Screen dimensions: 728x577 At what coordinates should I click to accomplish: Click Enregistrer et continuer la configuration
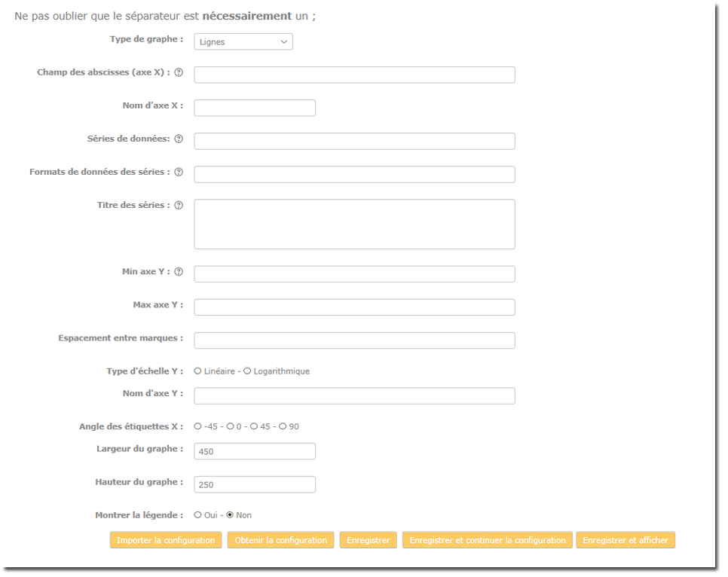pos(487,540)
